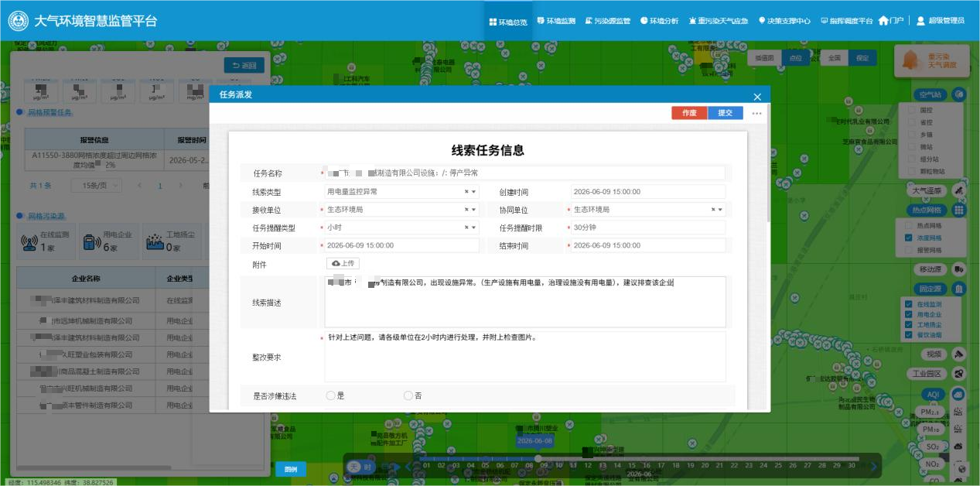Check the 乡镇 station checkbox

pos(911,135)
